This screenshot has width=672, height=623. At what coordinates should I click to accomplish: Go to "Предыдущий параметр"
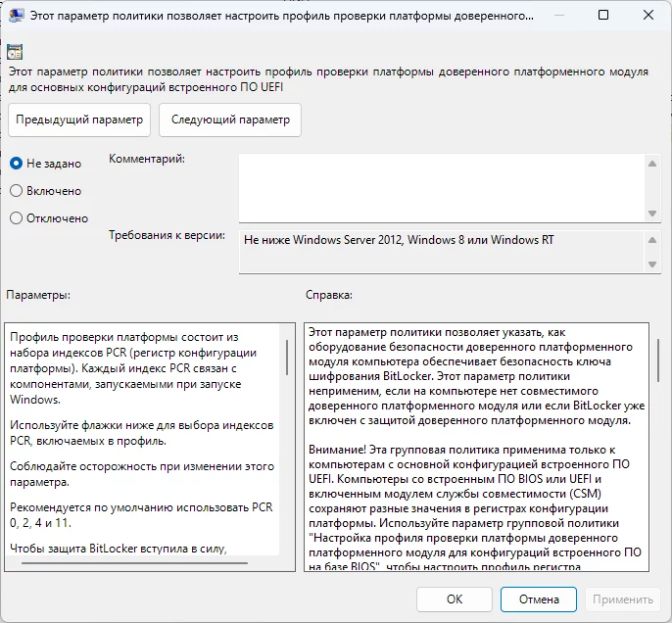(x=79, y=120)
